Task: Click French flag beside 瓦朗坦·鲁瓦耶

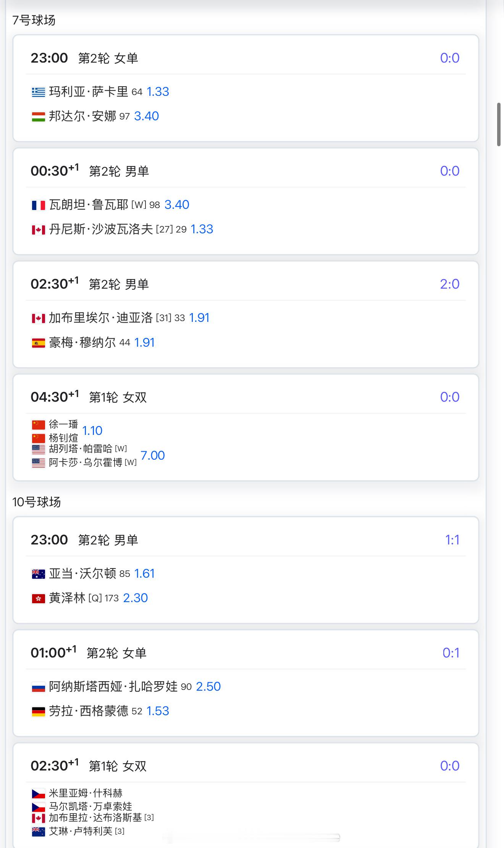Action: coord(38,205)
